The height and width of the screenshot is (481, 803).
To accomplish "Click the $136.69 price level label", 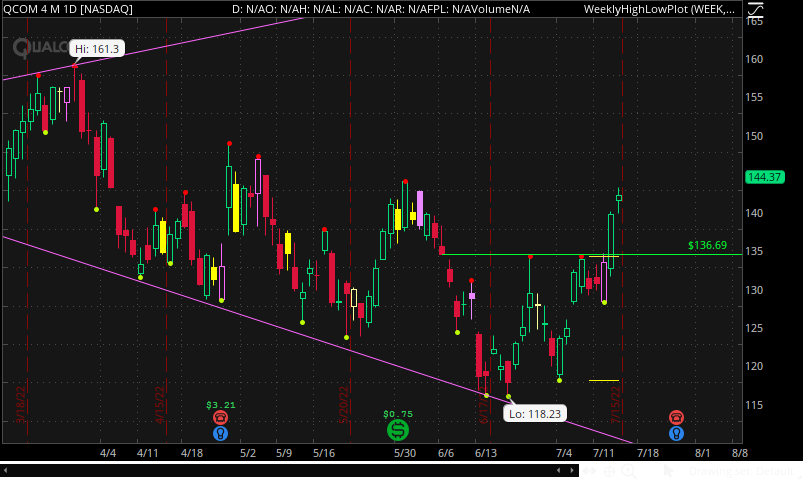I will (707, 245).
